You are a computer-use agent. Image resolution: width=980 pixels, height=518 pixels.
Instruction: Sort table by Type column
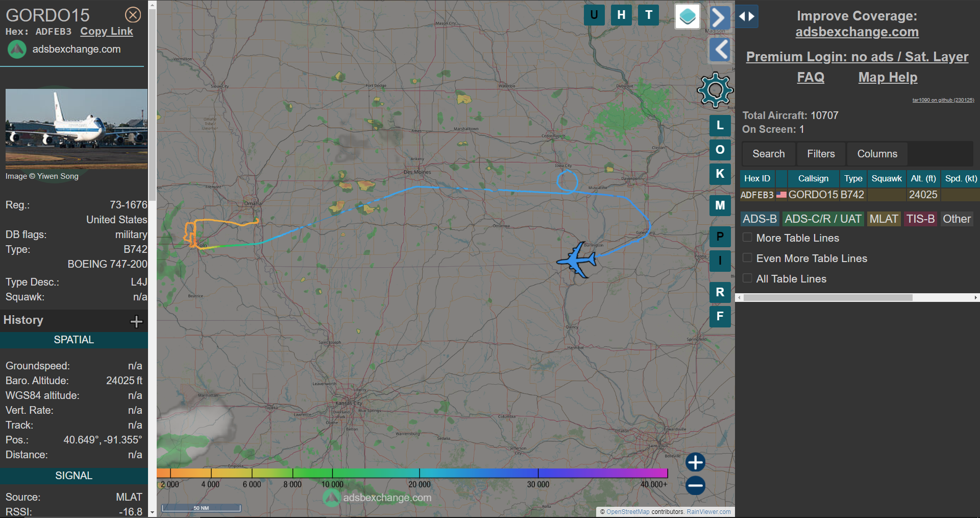853,178
